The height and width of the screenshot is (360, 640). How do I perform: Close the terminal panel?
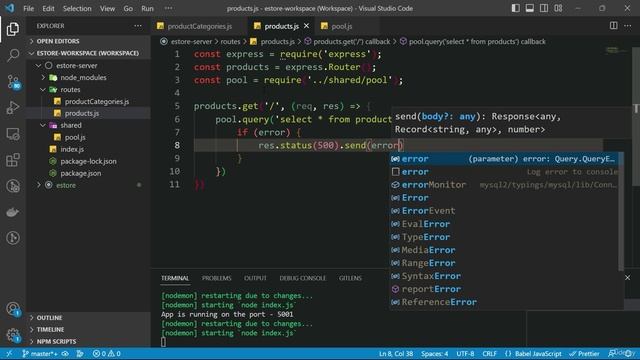pos(627,278)
